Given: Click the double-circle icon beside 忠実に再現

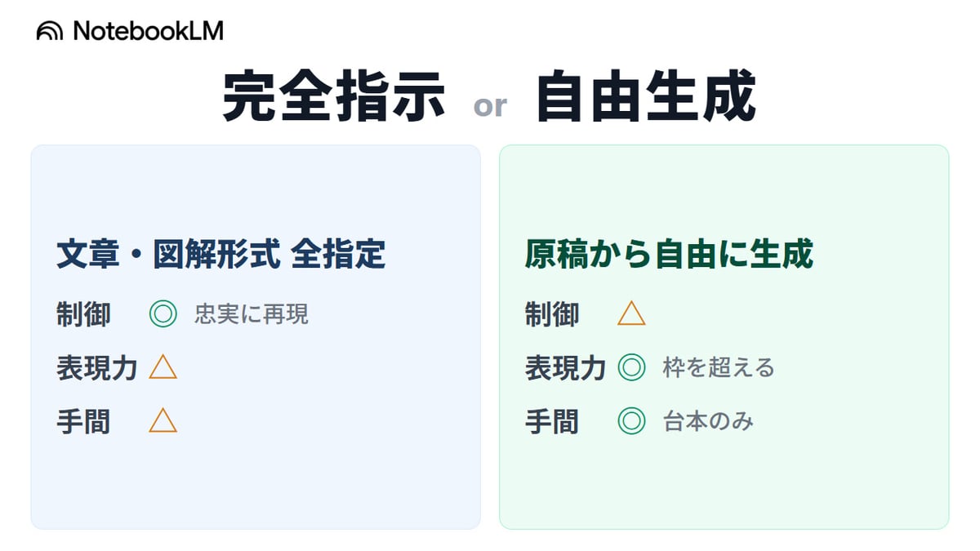Looking at the screenshot, I should [x=163, y=314].
